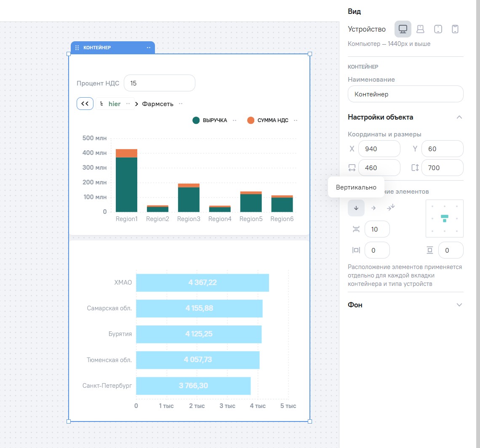Select the desktop computer device icon
The height and width of the screenshot is (448, 480).
403,29
